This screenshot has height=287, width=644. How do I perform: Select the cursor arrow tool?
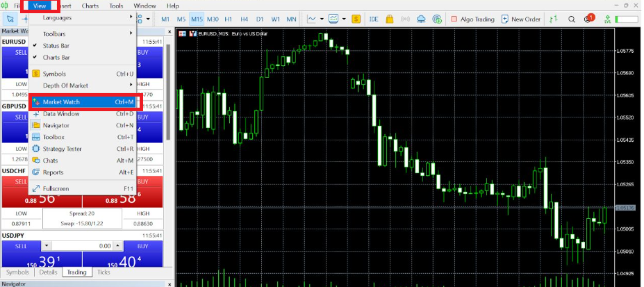tap(10, 19)
